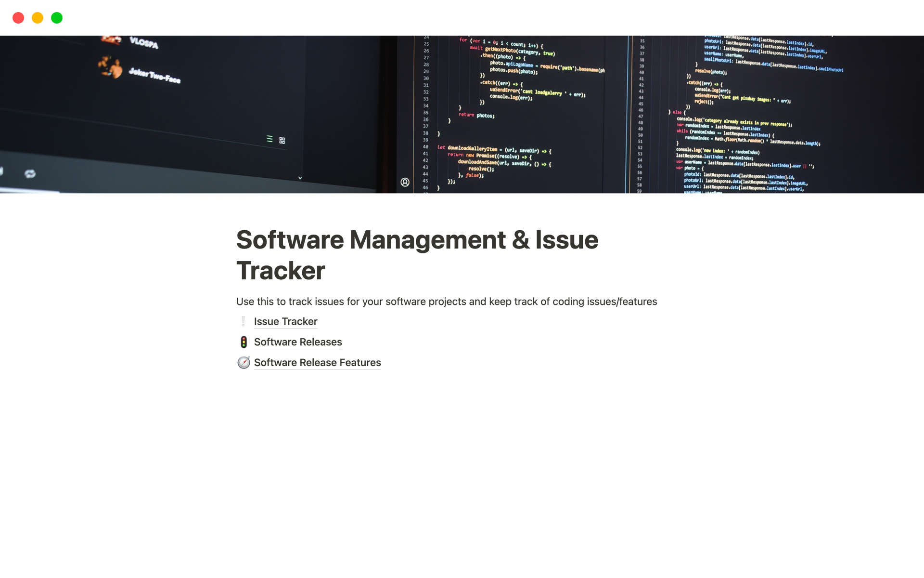Screen dimensions: 924x578
Task: Click the grid view icon in cover photo
Action: [282, 140]
